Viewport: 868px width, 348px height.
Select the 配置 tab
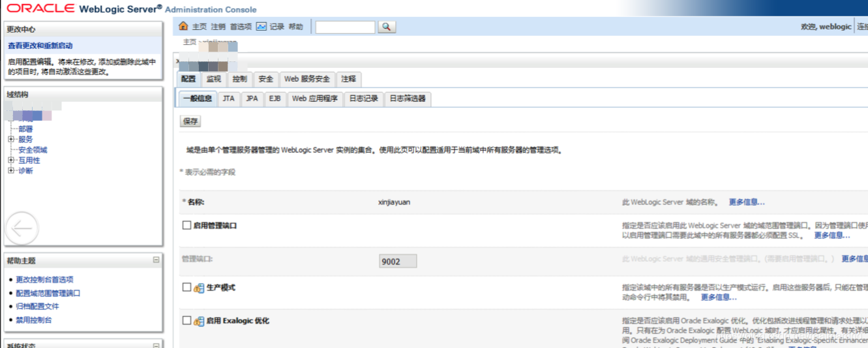coord(188,79)
